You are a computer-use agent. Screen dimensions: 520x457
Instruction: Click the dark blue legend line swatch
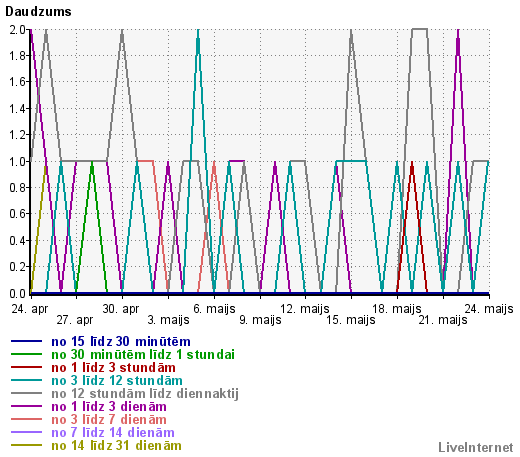[x=26, y=341]
